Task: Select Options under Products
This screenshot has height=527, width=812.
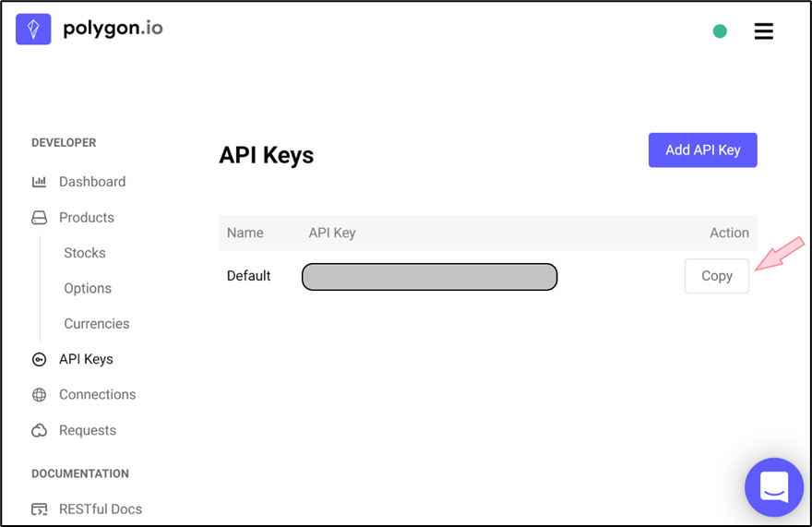Action: pos(88,289)
